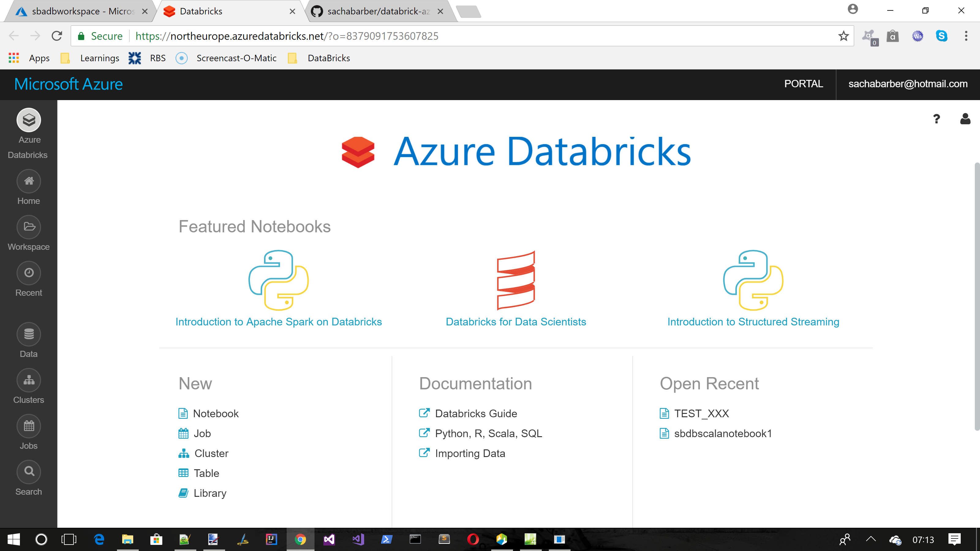Click the Chrome profile avatar icon

click(x=853, y=9)
